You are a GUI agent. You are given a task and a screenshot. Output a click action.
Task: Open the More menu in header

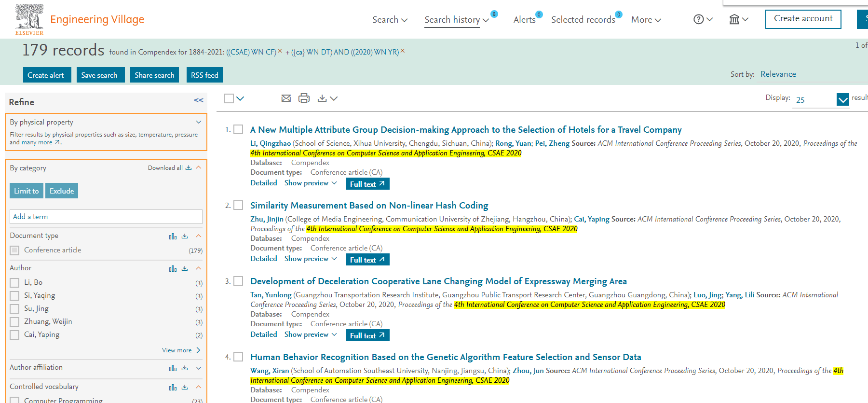646,20
